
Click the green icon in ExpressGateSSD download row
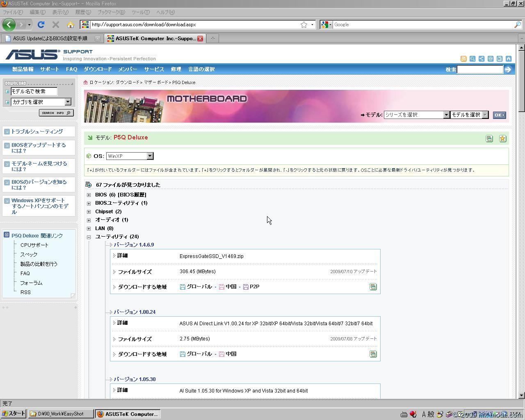point(373,287)
